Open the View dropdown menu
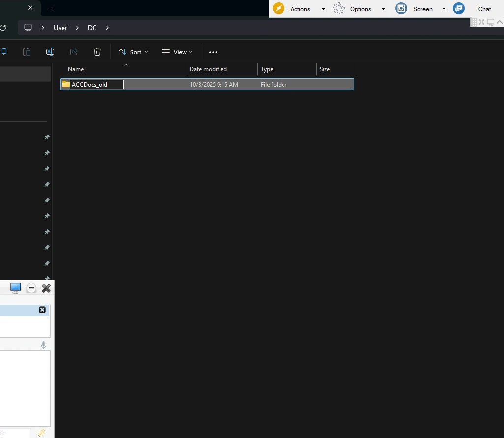The height and width of the screenshot is (438, 504). (x=177, y=52)
